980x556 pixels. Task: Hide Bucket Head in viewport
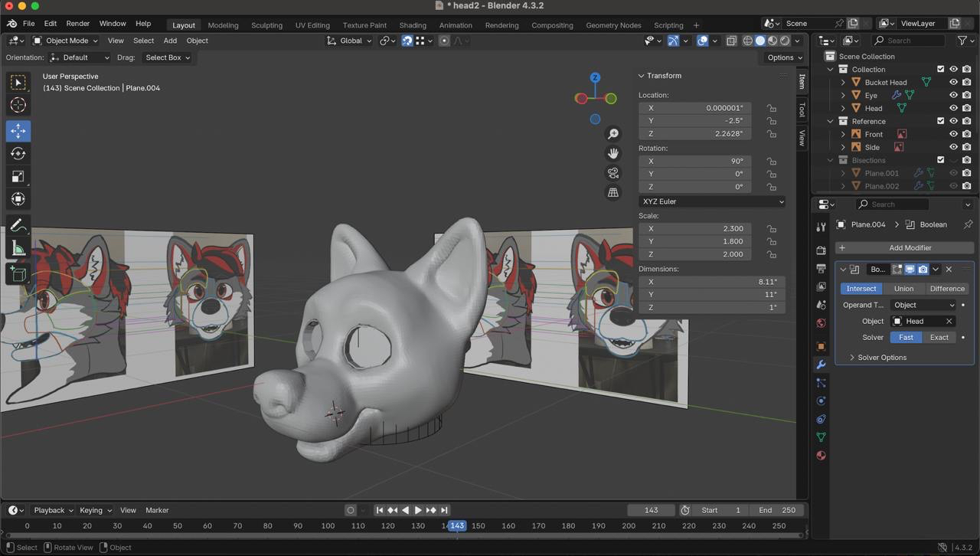pos(953,82)
